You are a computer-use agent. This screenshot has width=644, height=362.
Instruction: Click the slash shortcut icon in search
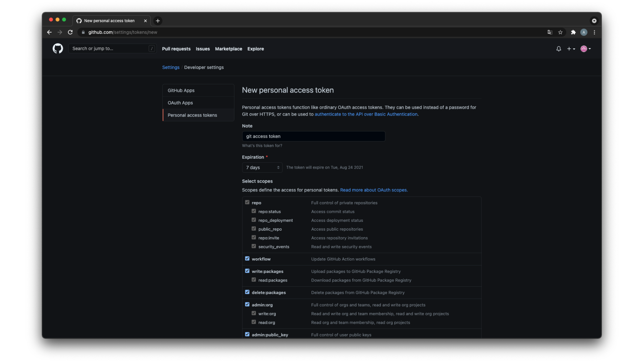pyautogui.click(x=152, y=48)
